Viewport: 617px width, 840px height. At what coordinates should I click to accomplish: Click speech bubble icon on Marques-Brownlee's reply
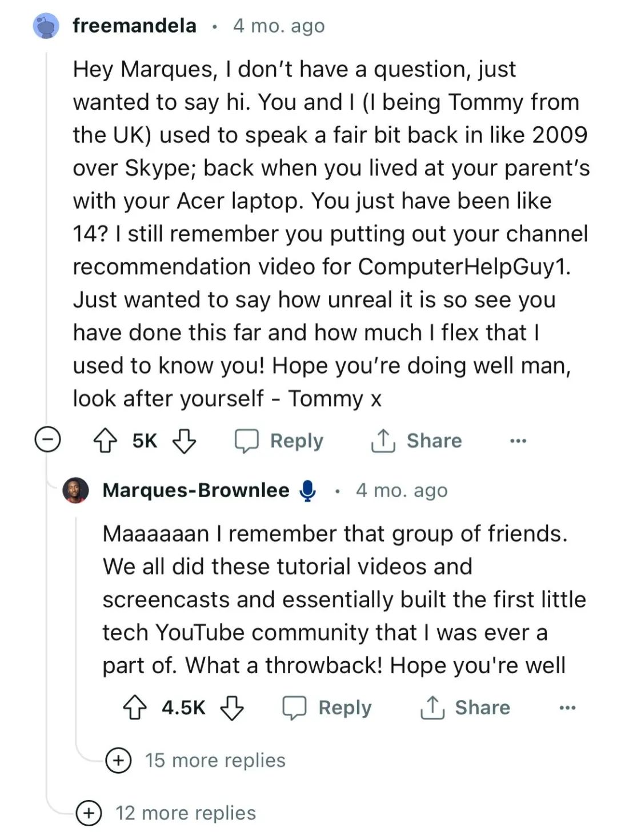pyautogui.click(x=295, y=707)
